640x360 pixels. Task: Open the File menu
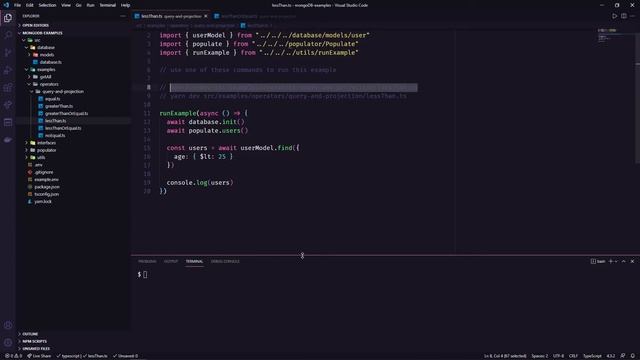coord(17,5)
